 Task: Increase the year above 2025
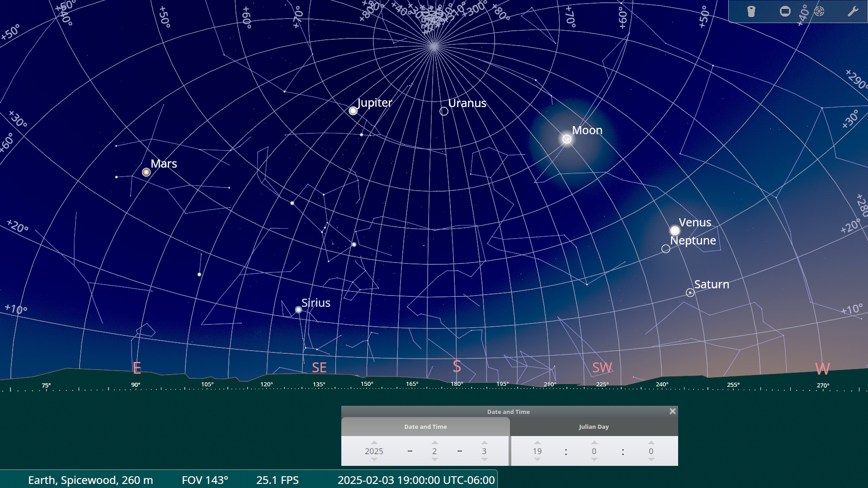374,443
